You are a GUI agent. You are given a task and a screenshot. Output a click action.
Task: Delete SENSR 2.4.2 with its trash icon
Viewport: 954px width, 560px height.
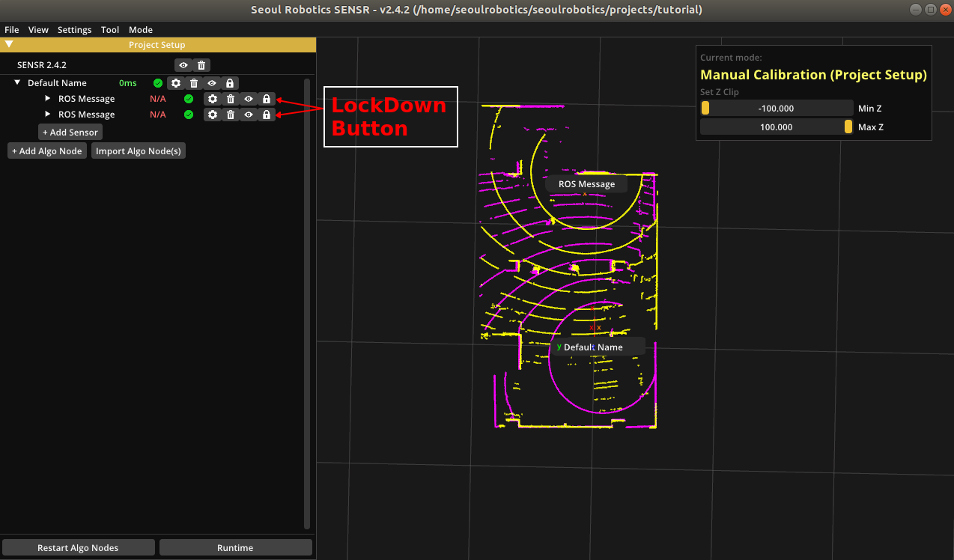click(201, 65)
